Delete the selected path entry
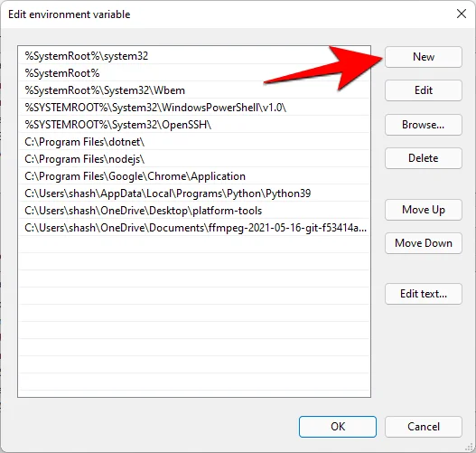 [424, 158]
